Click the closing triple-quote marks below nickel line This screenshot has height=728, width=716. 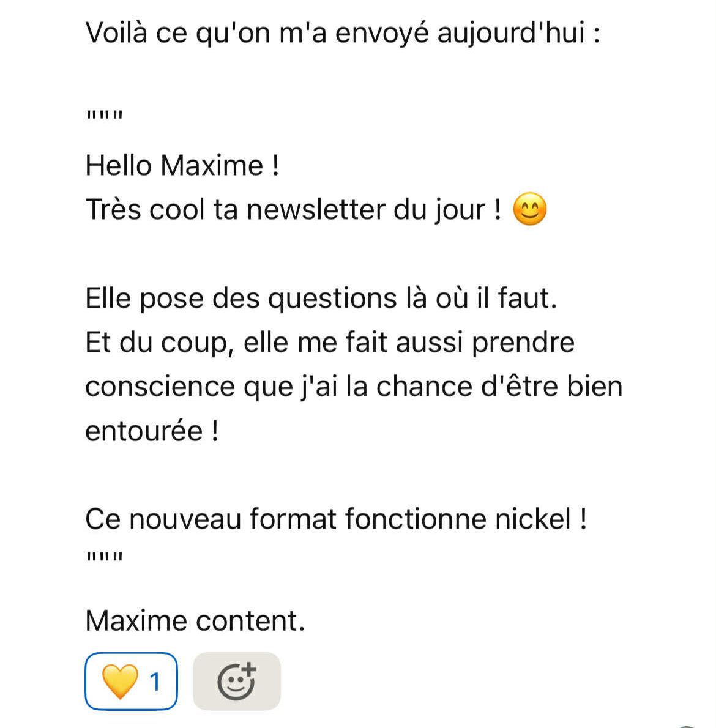pos(105,556)
